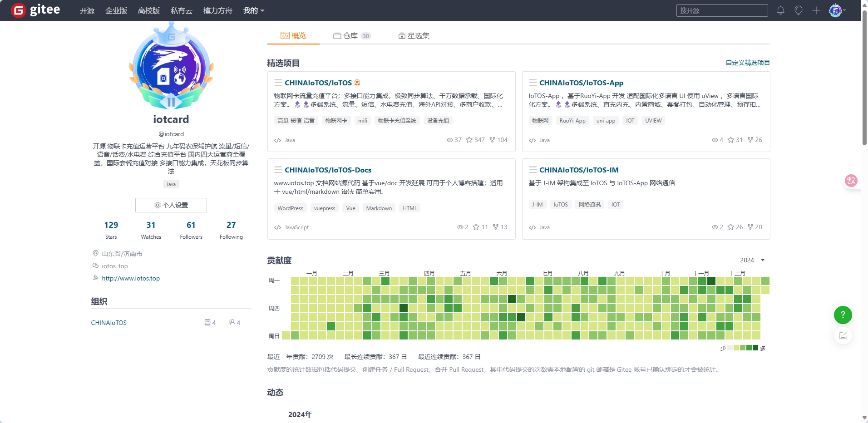
Task: Click the 自定义精选项目 link
Action: [748, 63]
